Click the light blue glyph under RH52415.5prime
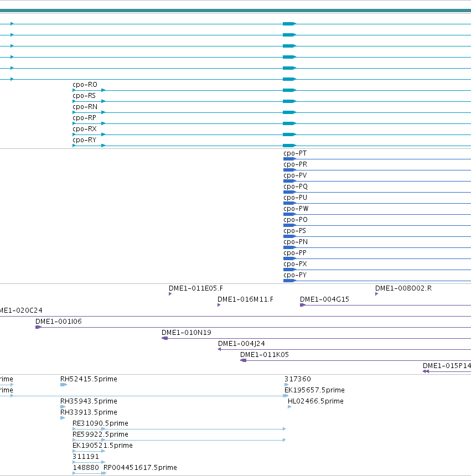This screenshot has height=476, width=471. tap(64, 385)
